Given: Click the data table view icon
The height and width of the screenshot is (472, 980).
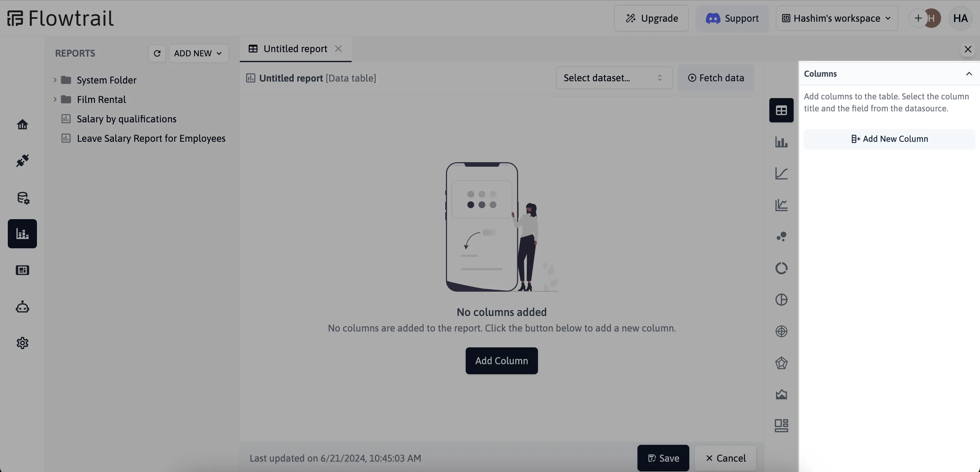Looking at the screenshot, I should (781, 110).
